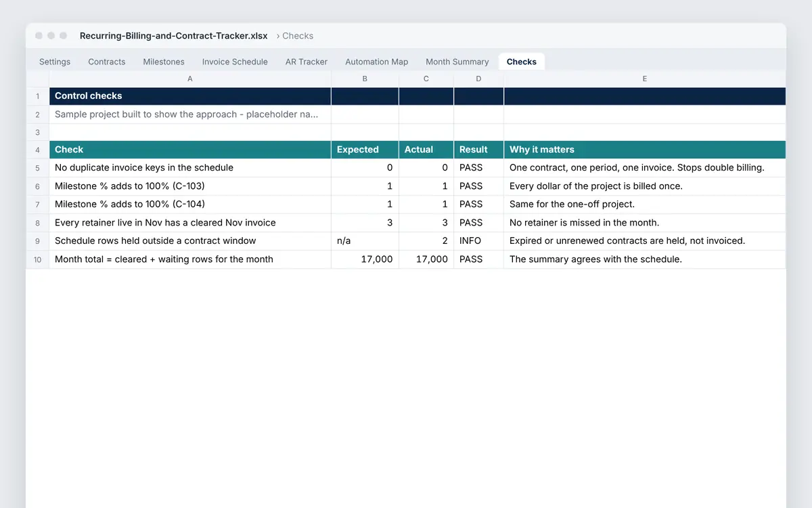Open the Milestones sheet tab
The height and width of the screenshot is (508, 812).
point(164,62)
